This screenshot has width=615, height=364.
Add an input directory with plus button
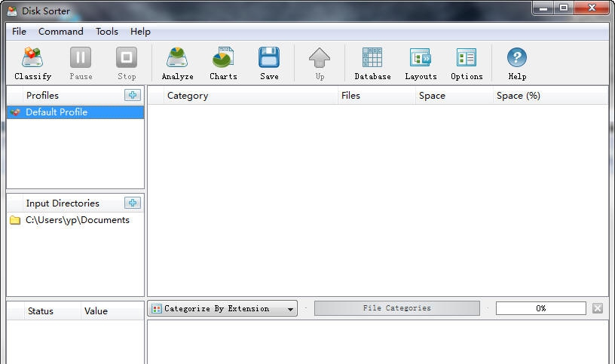pyautogui.click(x=133, y=203)
